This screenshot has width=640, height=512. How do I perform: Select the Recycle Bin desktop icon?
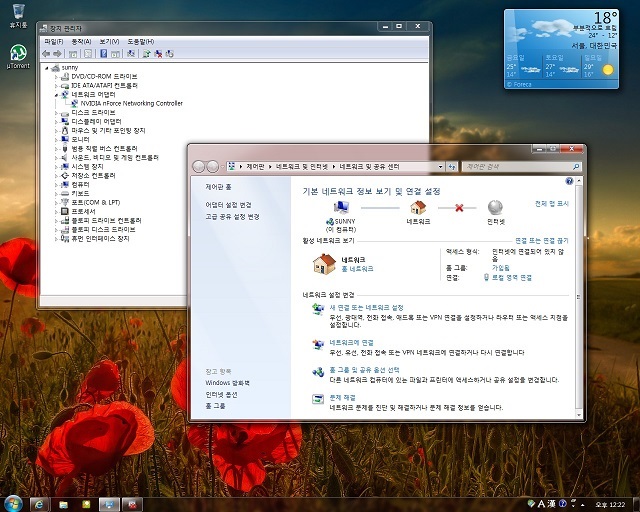point(18,16)
